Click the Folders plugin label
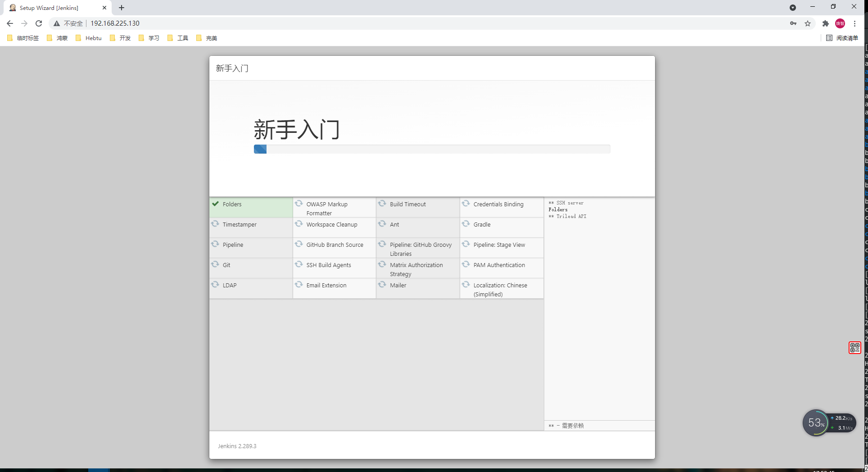 coord(232,204)
